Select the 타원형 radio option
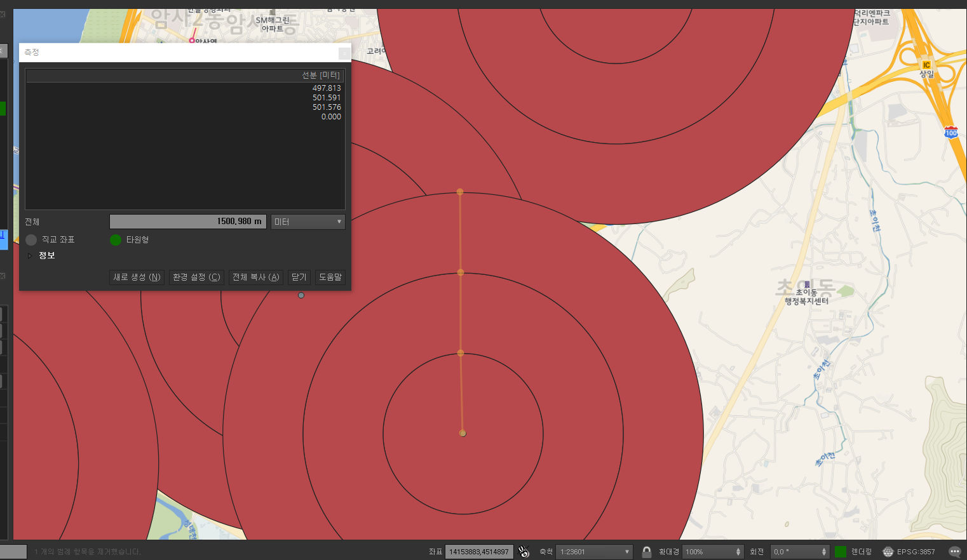The height and width of the screenshot is (560, 967). pos(116,240)
